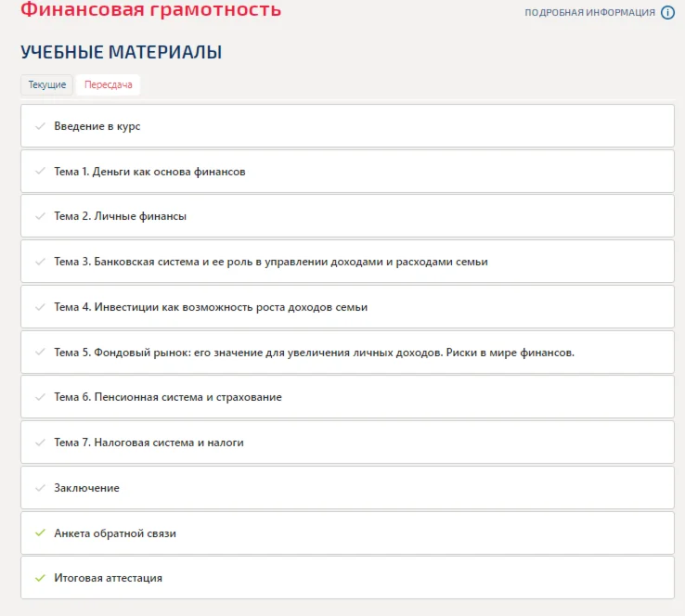Click the checkmark icon beside Тема 1
This screenshot has height=616, width=685.
[40, 171]
